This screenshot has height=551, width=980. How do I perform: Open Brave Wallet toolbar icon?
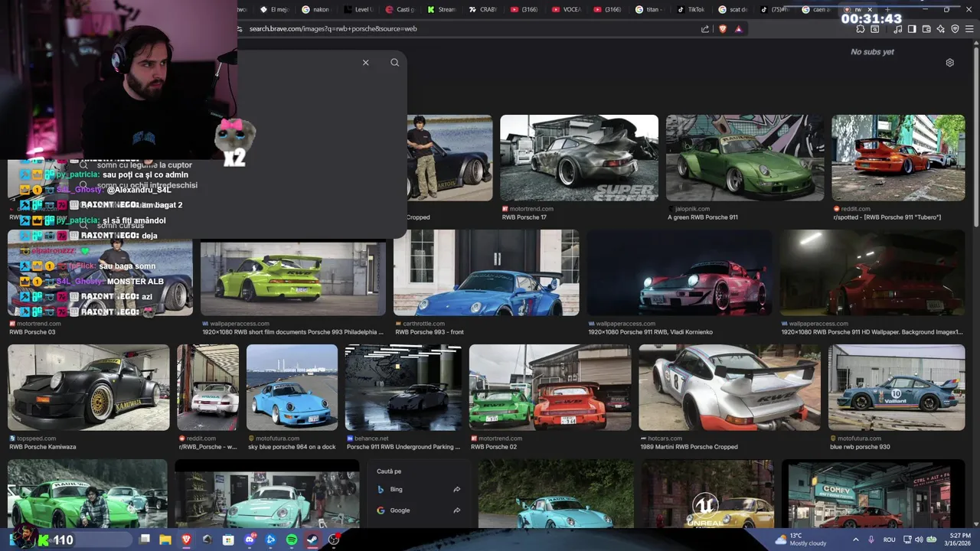click(926, 29)
